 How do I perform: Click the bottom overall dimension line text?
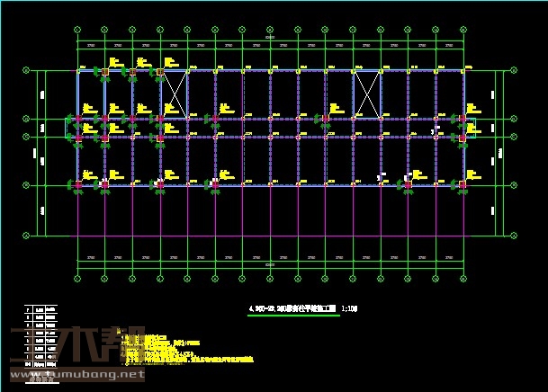pos(270,264)
